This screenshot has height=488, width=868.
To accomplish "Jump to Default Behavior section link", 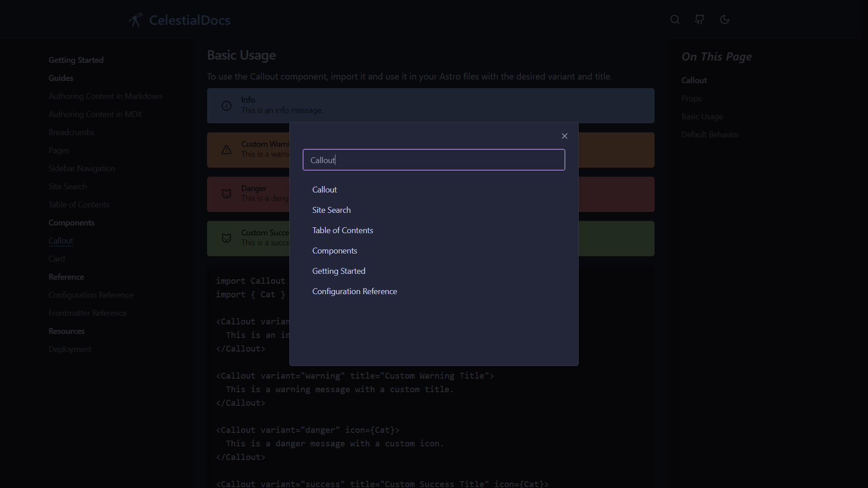I will click(x=710, y=135).
